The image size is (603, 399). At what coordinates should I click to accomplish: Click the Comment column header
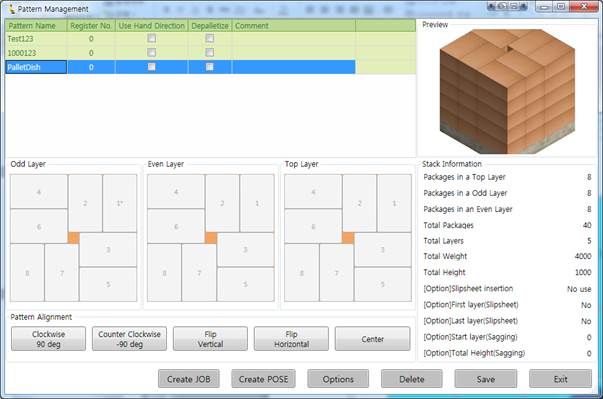click(x=294, y=26)
